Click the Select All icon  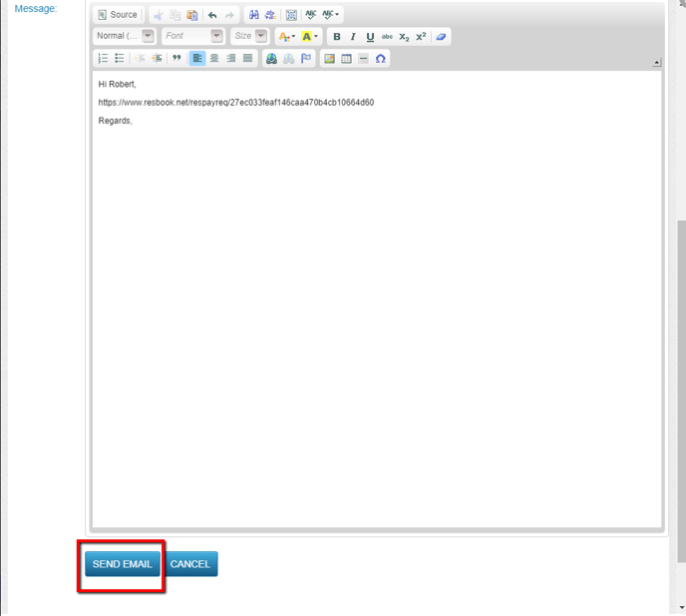coord(291,15)
